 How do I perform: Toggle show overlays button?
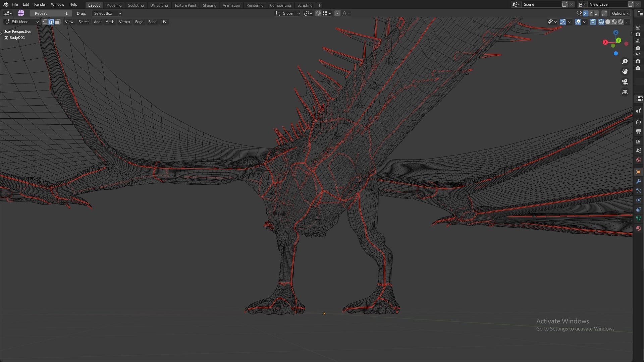578,22
